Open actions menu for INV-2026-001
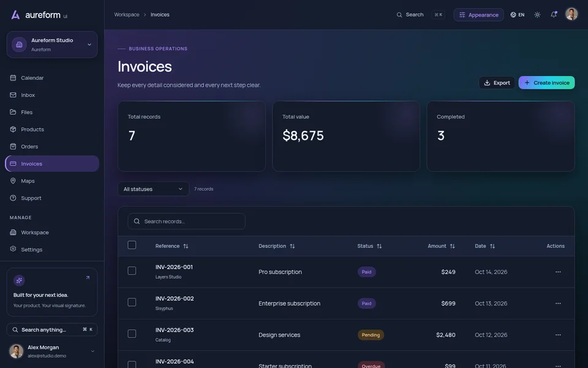588x368 pixels. point(558,272)
